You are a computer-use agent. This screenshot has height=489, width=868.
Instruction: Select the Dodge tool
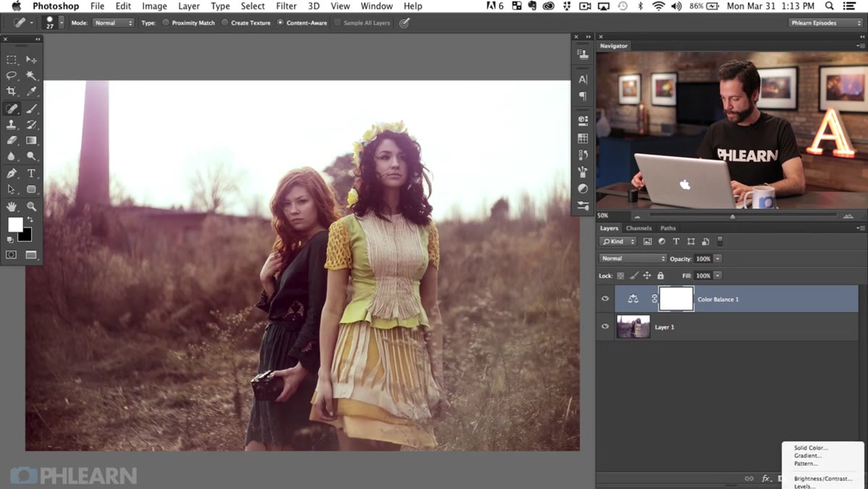tap(31, 156)
